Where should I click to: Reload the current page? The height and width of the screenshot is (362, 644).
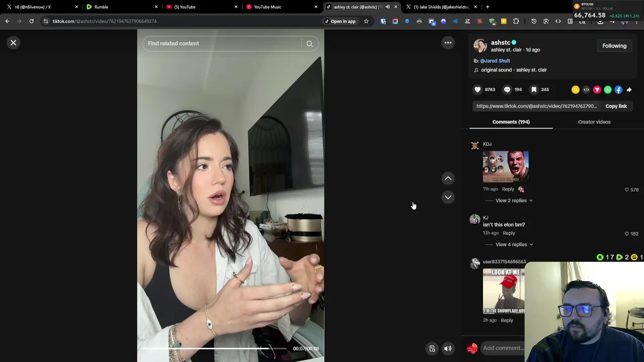[31, 21]
